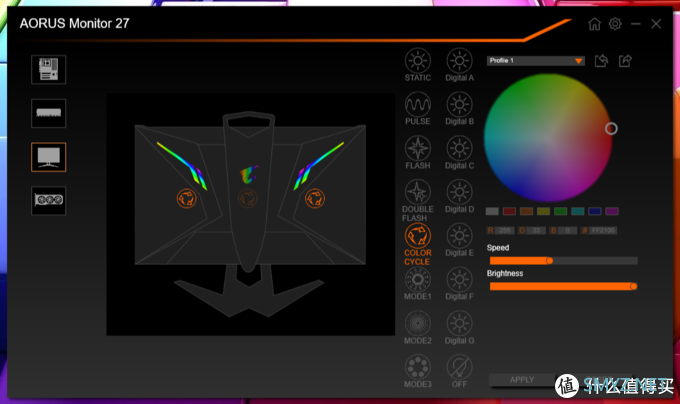
Task: Click the export profile icon
Action: [625, 61]
